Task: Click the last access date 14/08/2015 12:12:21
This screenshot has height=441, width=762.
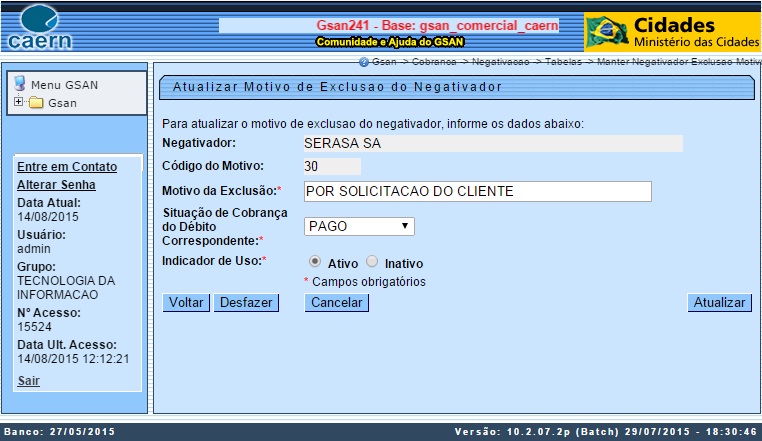Action: (x=73, y=359)
